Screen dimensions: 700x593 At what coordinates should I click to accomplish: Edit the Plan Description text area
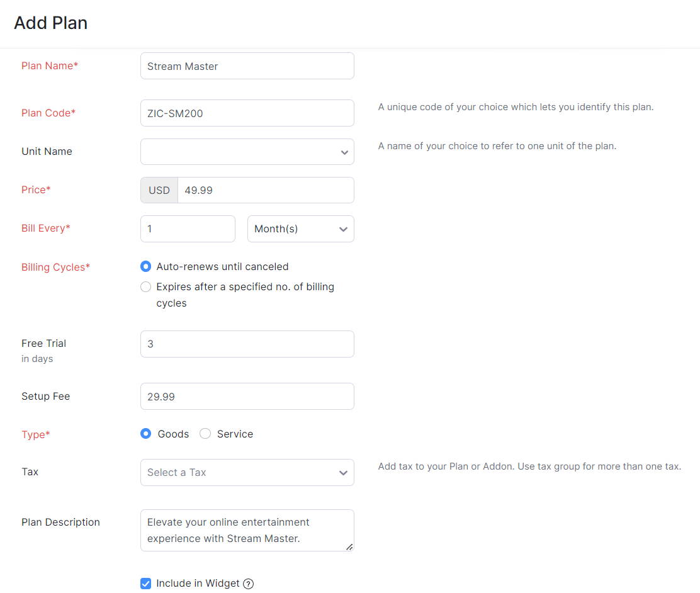[247, 530]
